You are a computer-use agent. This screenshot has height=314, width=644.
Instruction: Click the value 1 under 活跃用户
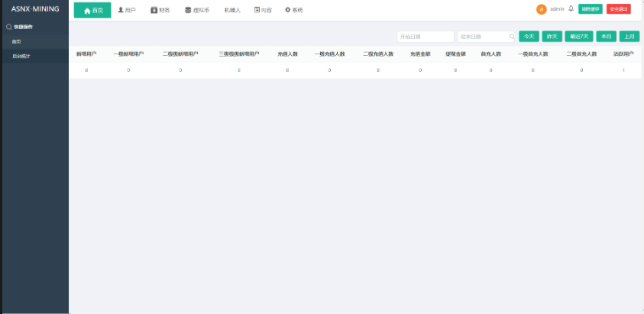pyautogui.click(x=623, y=70)
